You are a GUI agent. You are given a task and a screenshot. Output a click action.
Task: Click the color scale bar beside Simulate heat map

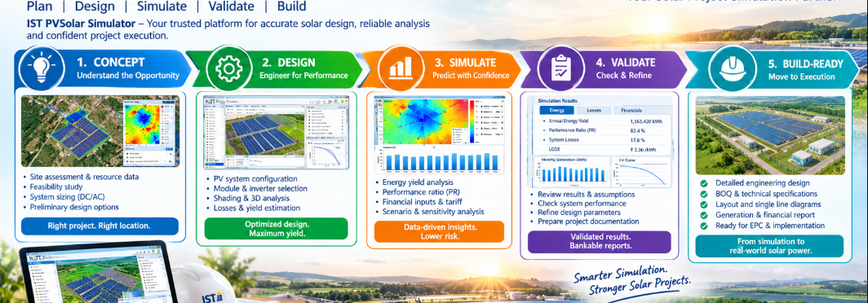coord(472,121)
